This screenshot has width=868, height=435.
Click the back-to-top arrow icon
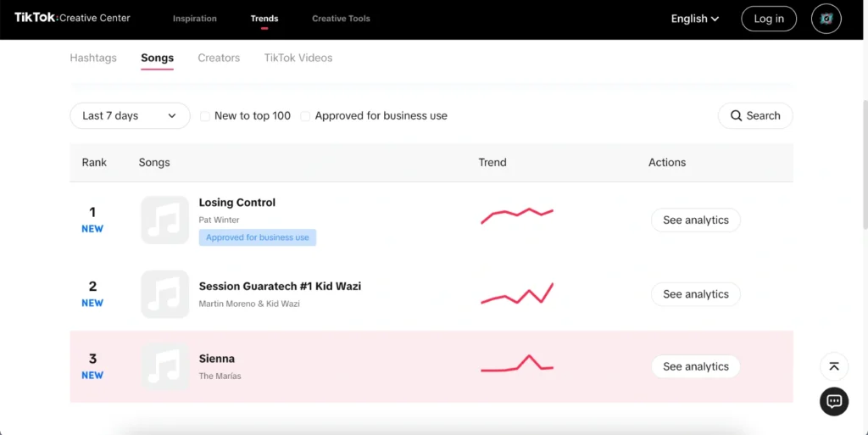834,366
